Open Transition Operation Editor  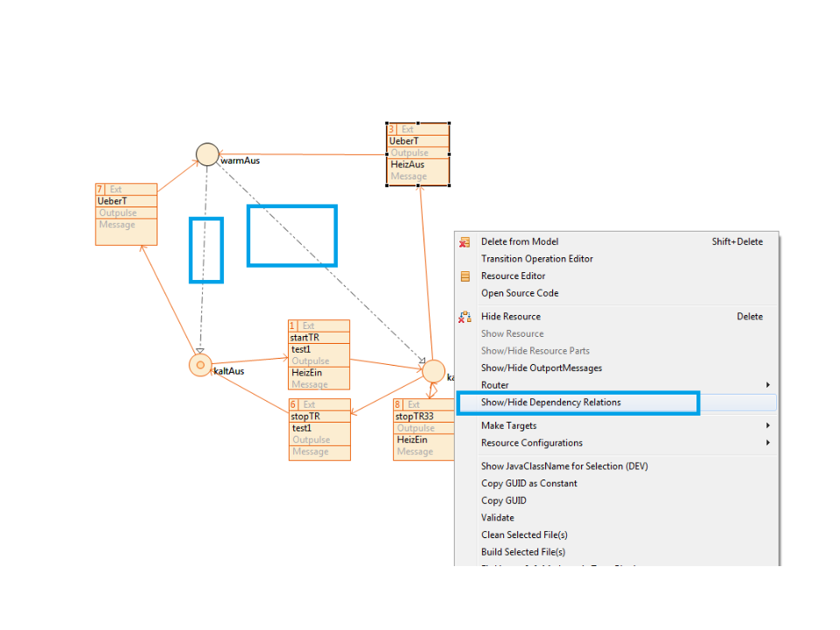pyautogui.click(x=536, y=259)
